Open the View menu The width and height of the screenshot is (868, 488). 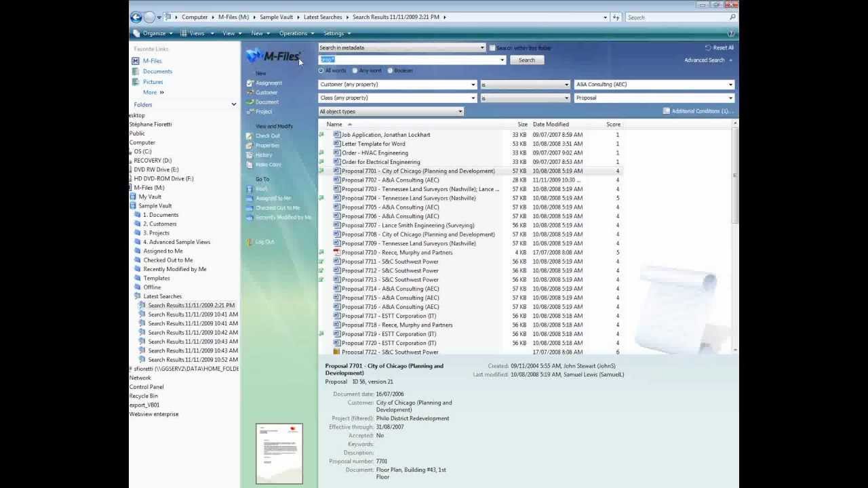(231, 33)
